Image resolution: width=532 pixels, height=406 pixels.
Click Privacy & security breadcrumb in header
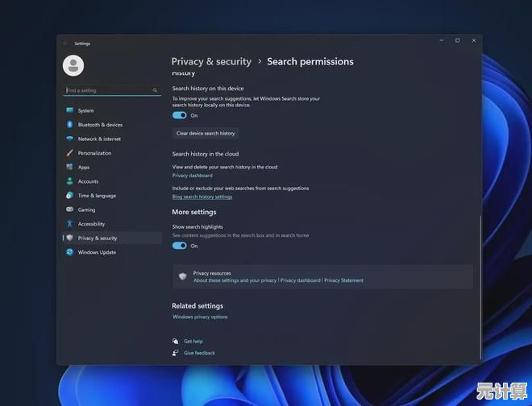click(x=211, y=61)
